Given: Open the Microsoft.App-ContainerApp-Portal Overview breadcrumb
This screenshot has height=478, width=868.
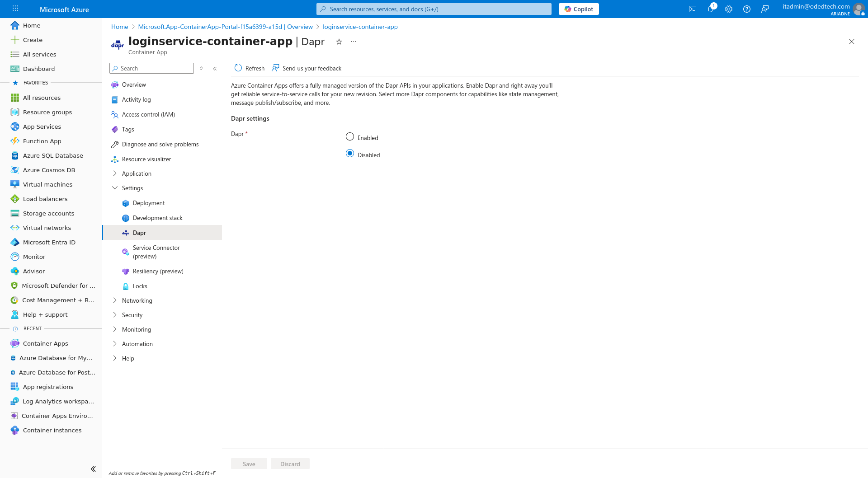Looking at the screenshot, I should (225, 27).
